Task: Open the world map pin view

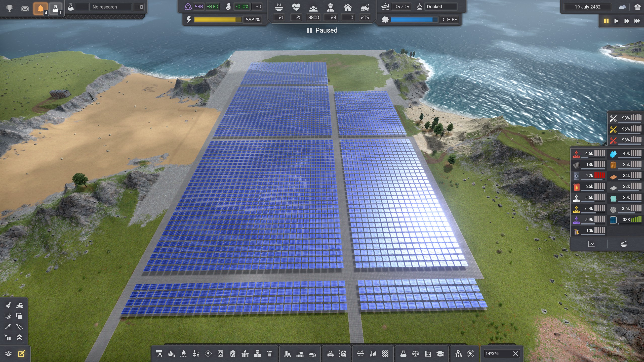Action: pos(458,354)
